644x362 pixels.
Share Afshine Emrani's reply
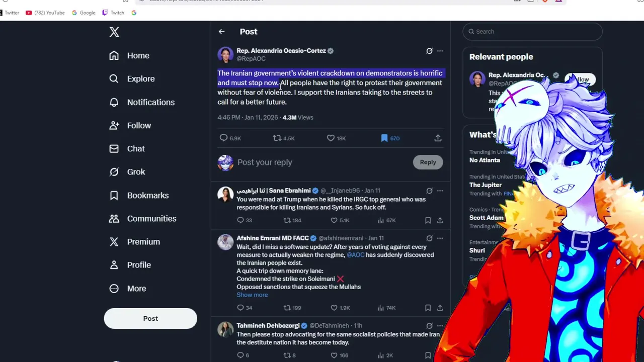point(440,308)
